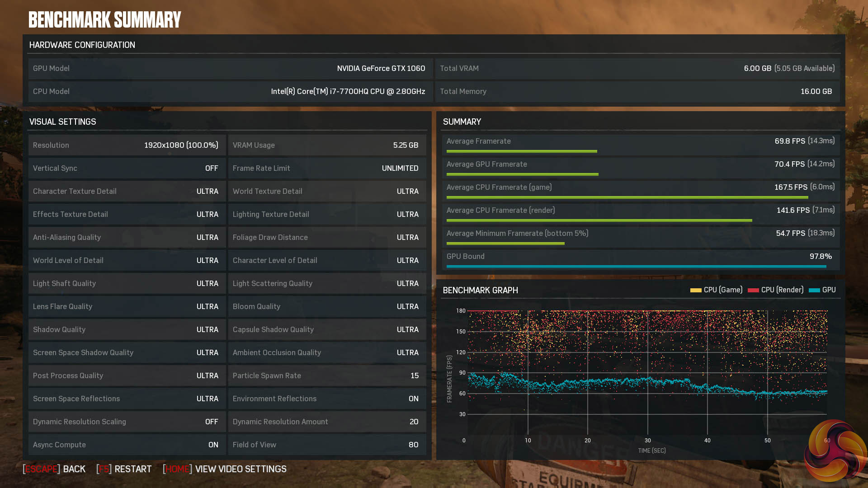868x488 pixels.
Task: Click the red CPU (Render) legend swatch
Action: coord(753,290)
